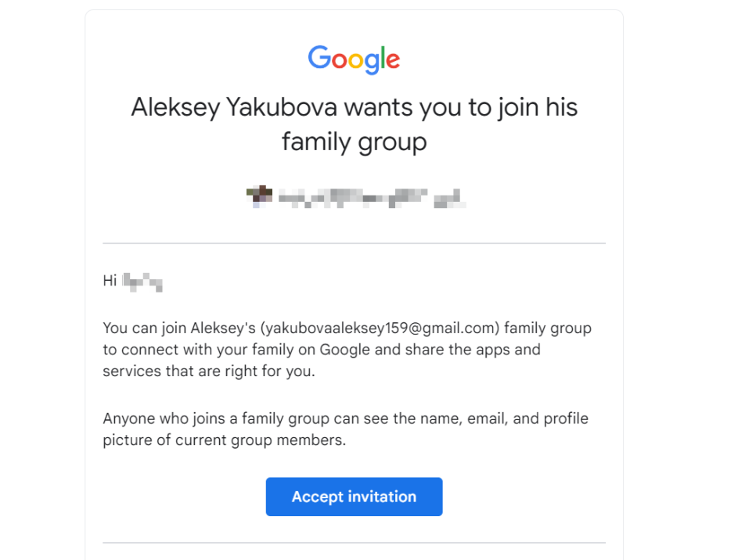
Task: Click the divider line below Accept invitation
Action: coord(354,542)
